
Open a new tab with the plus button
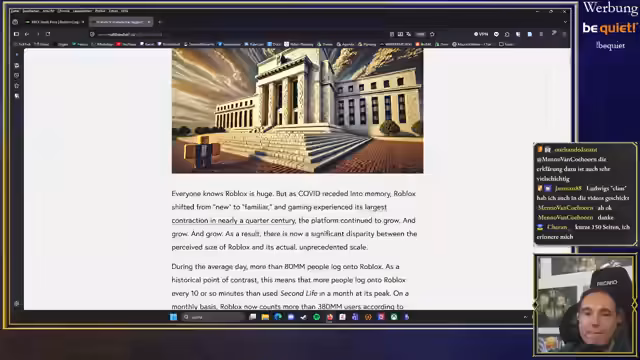(x=160, y=22)
